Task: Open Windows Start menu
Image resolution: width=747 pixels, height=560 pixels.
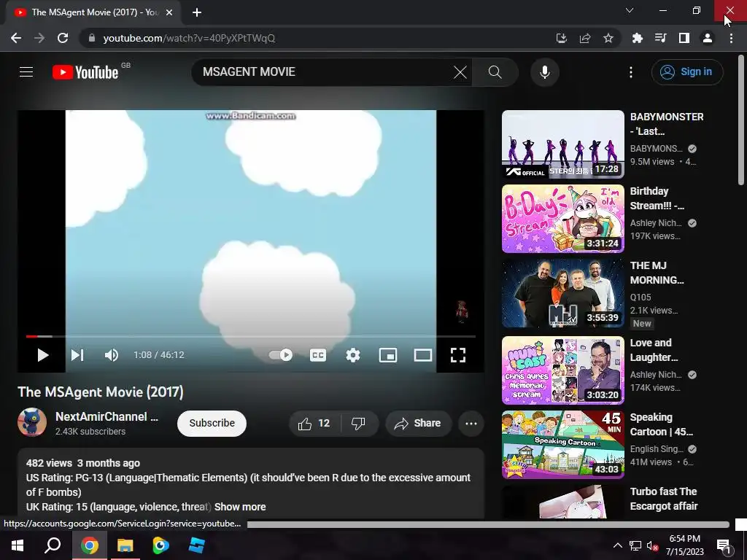Action: tap(18, 545)
